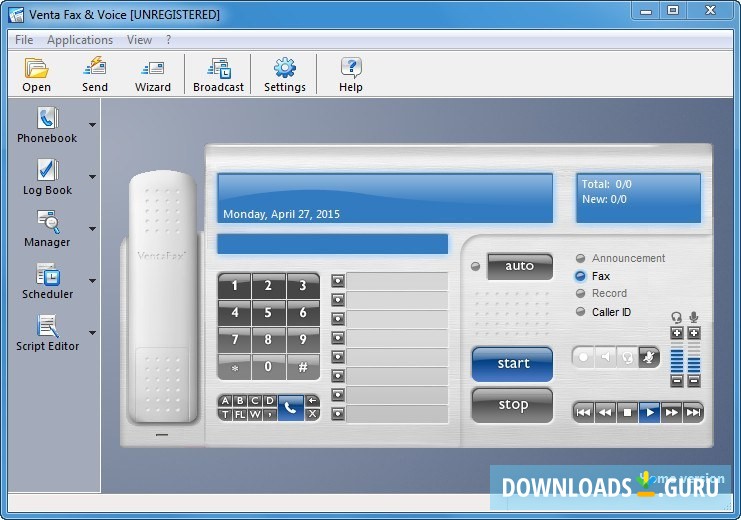Launch the Wizard from the toolbar

[x=152, y=75]
